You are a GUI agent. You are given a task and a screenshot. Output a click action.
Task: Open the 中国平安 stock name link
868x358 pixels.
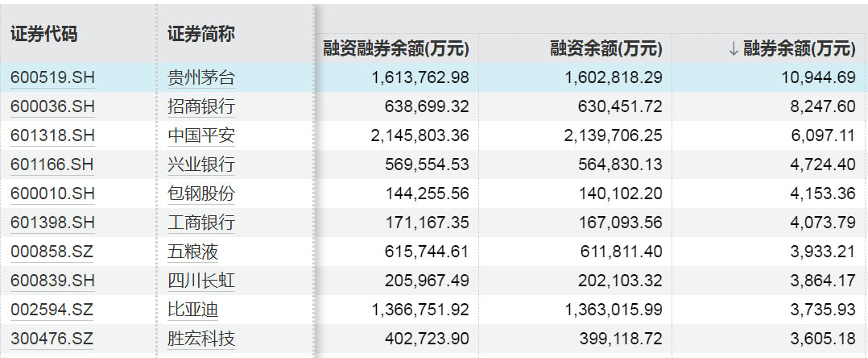point(201,135)
